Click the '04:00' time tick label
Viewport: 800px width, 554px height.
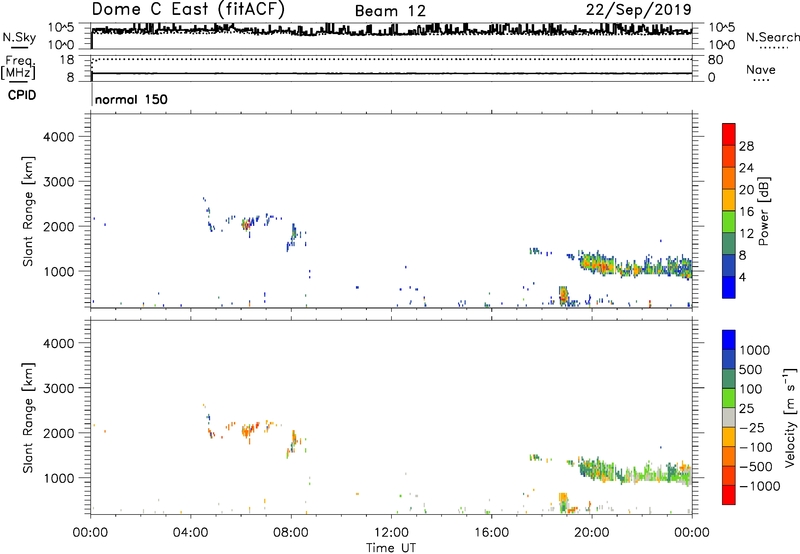(190, 533)
